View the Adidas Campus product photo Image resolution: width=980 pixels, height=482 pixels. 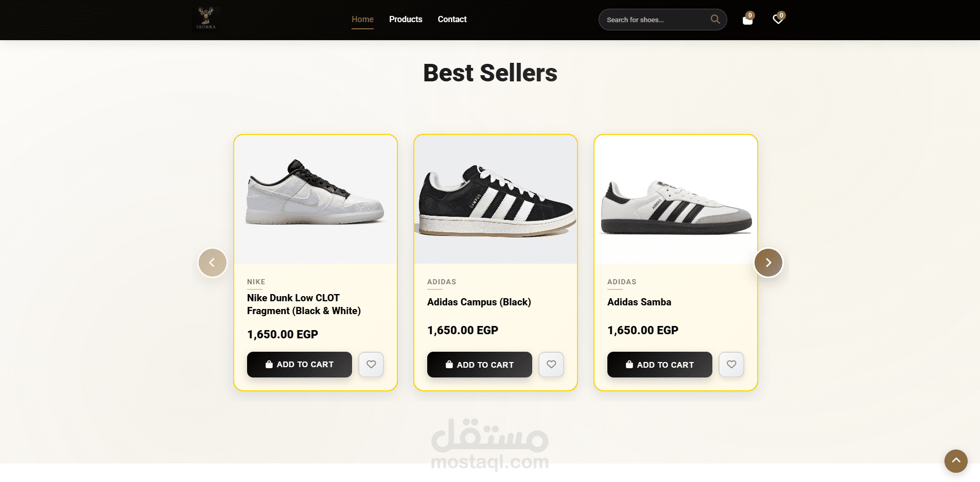coord(496,199)
